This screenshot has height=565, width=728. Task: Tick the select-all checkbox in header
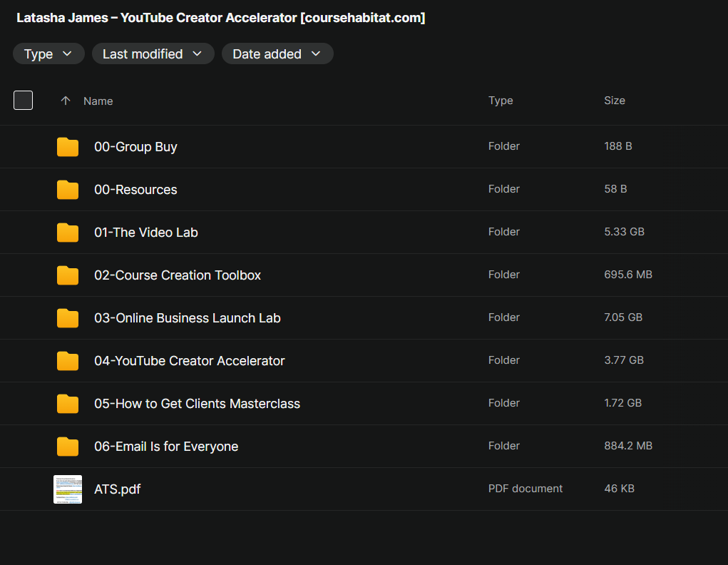click(x=24, y=101)
